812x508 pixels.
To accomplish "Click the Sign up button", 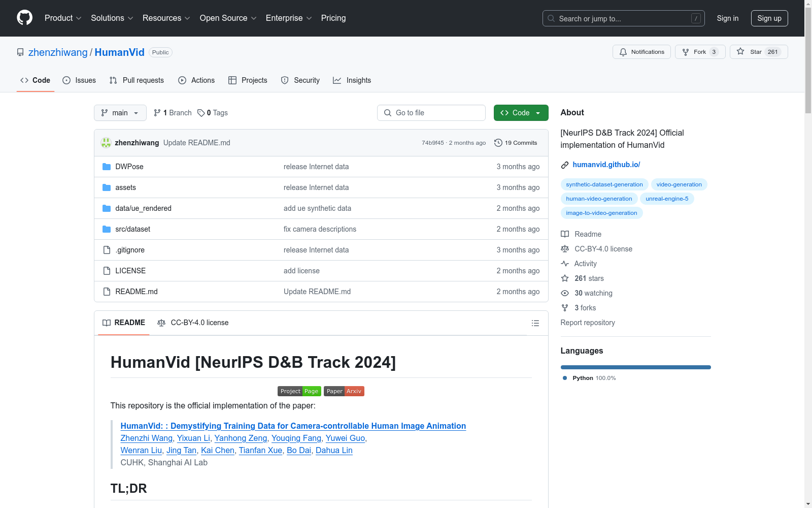I will pyautogui.click(x=769, y=18).
